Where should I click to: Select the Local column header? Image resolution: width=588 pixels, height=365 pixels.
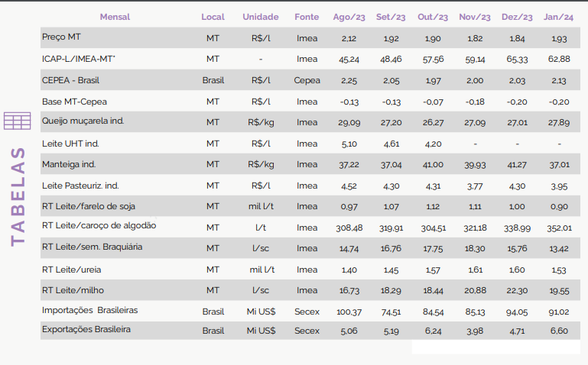click(213, 17)
